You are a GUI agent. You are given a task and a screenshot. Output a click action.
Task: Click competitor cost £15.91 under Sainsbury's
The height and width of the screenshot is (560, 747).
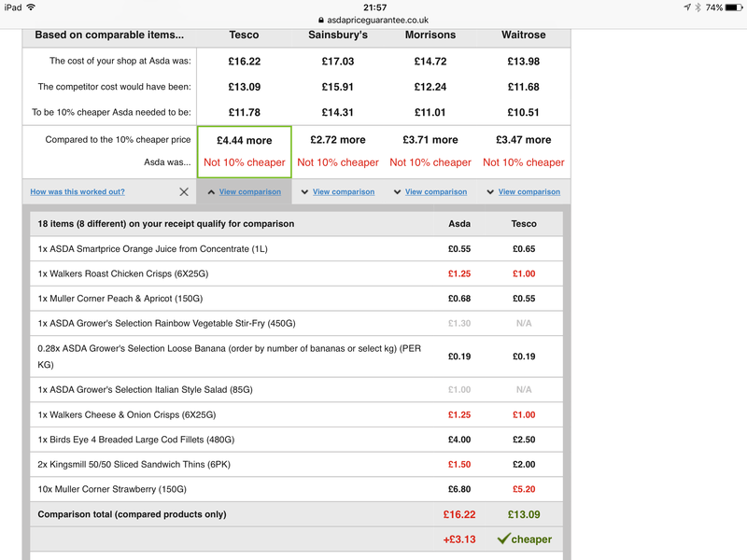338,87
